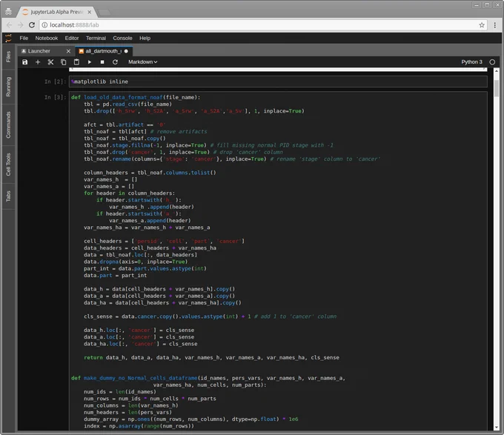Click the 'def load_old_data_format_noaf' line
The width and height of the screenshot is (504, 435).
[x=136, y=97]
